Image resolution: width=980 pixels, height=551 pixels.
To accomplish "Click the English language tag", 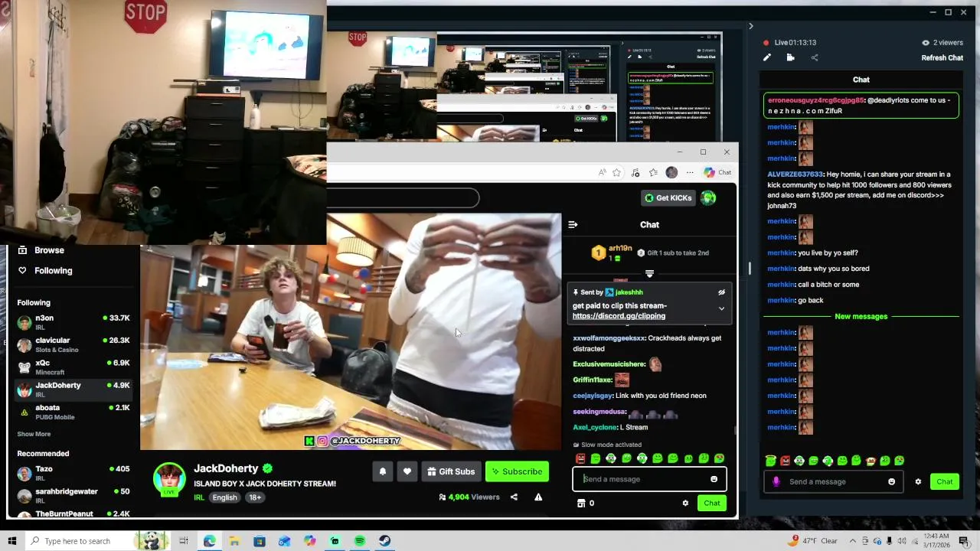I will pos(224,497).
